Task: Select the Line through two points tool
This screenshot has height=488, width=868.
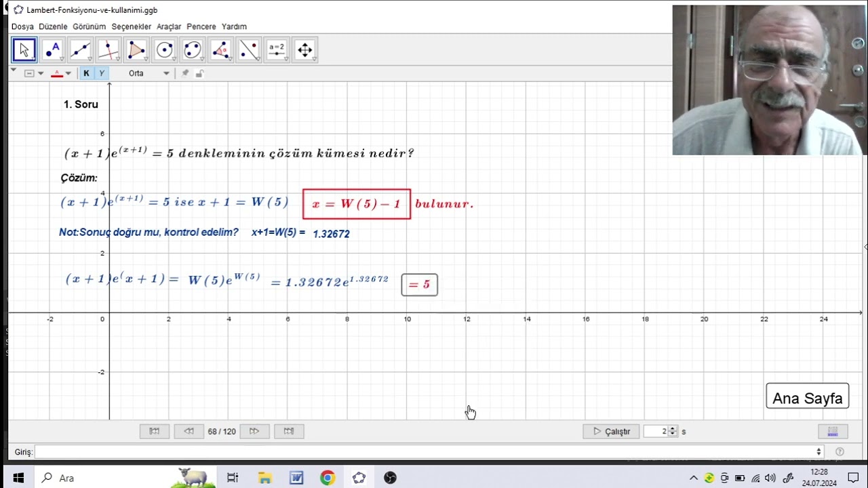Action: click(x=80, y=49)
